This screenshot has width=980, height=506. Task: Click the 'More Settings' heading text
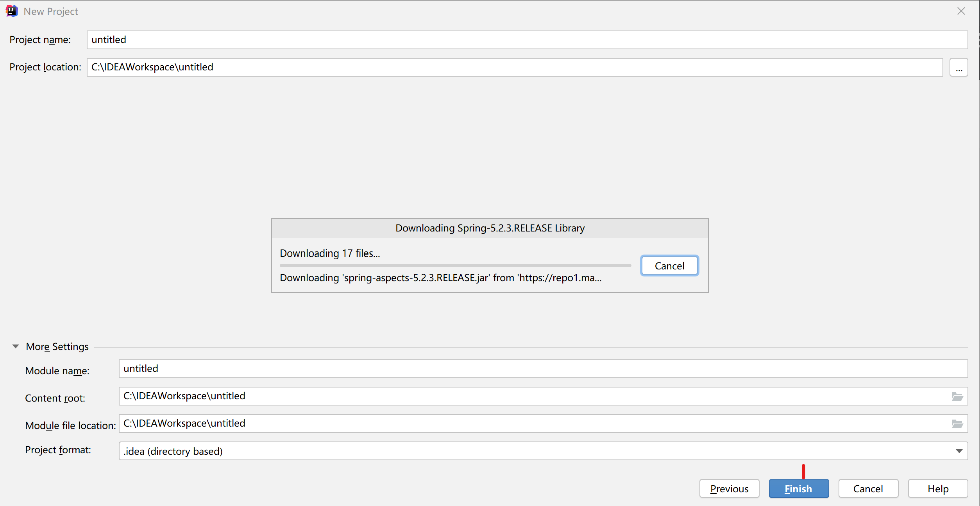(x=57, y=346)
